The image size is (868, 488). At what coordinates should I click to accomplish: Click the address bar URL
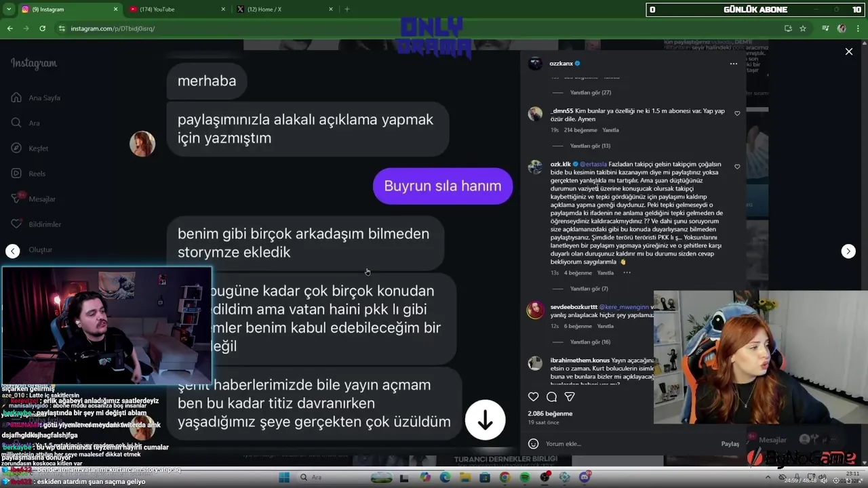pos(113,28)
